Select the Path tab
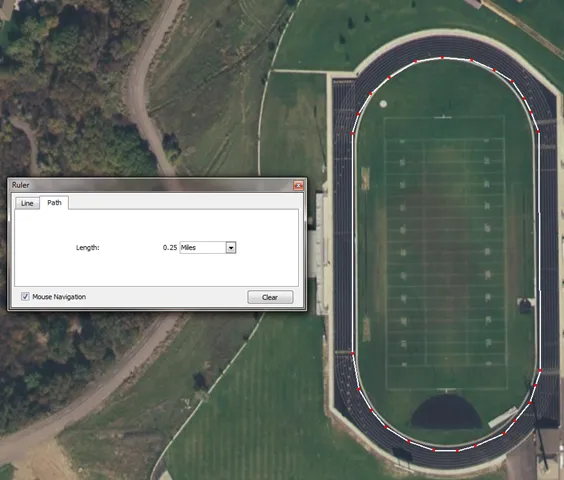This screenshot has height=480, width=564. pos(54,203)
